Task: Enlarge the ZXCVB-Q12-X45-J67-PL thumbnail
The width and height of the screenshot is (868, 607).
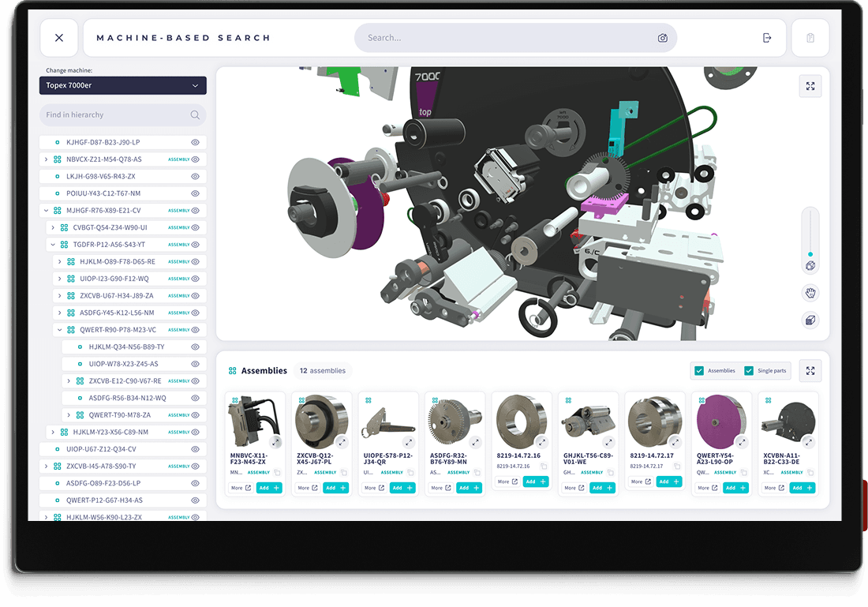Action: (342, 442)
